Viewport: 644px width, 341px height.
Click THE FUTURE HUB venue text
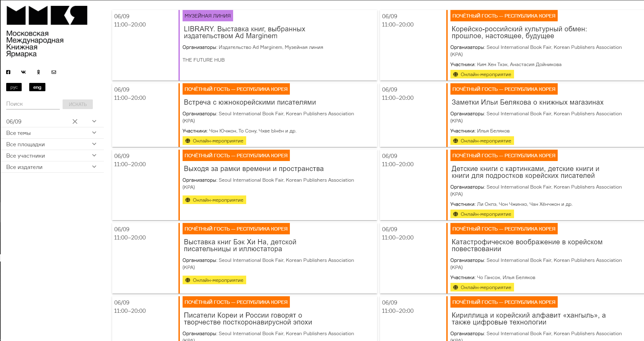pyautogui.click(x=204, y=60)
